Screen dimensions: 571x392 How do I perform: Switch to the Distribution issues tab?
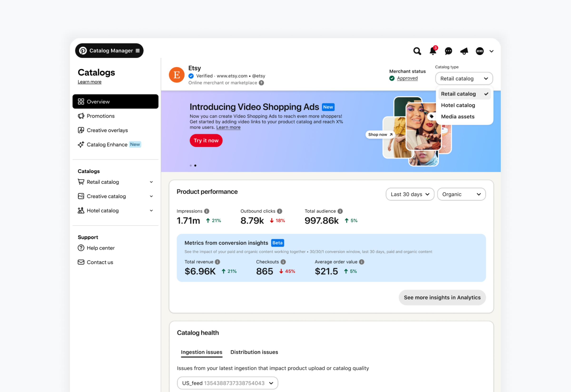coord(254,352)
